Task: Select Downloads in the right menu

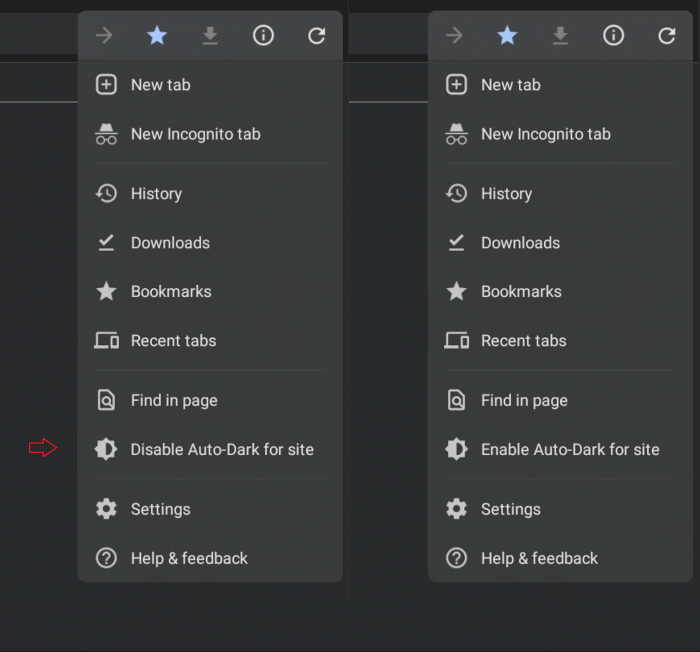Action: 520,243
